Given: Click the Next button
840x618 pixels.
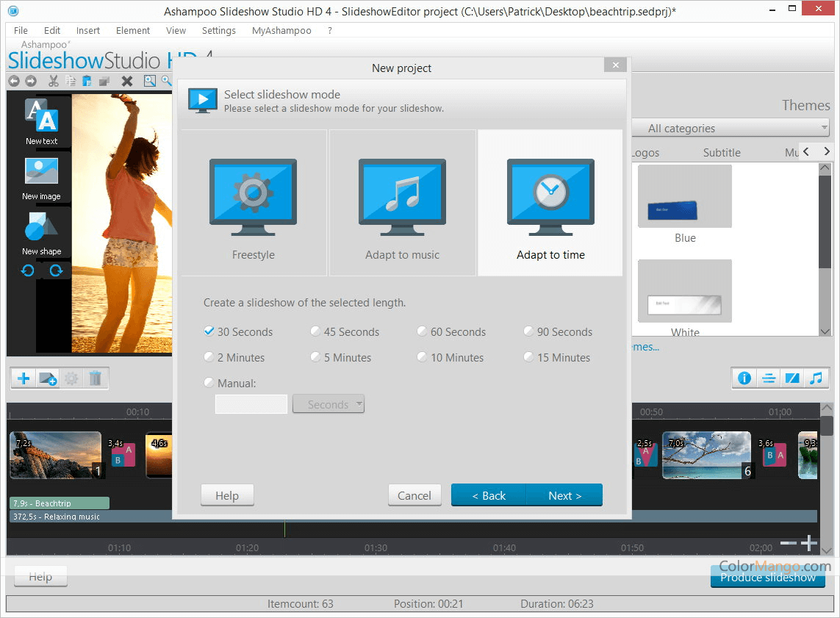Looking at the screenshot, I should (564, 495).
